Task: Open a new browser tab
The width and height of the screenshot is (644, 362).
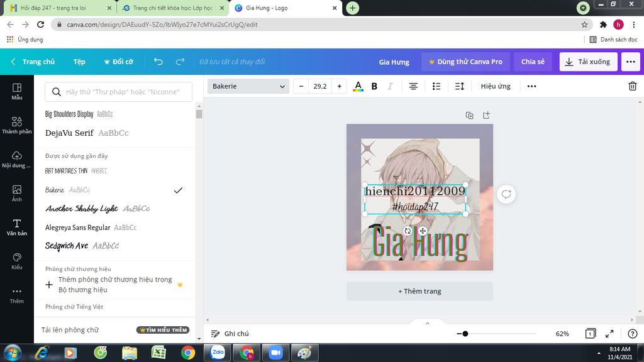Action: pos(352,8)
